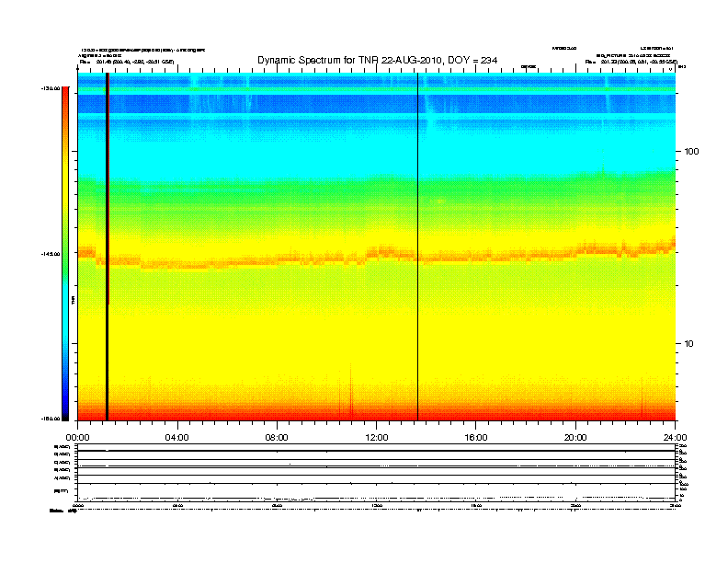Click the orange plasma line band in the spectrum
Viewport: 728px width, 563px height.
point(376,256)
